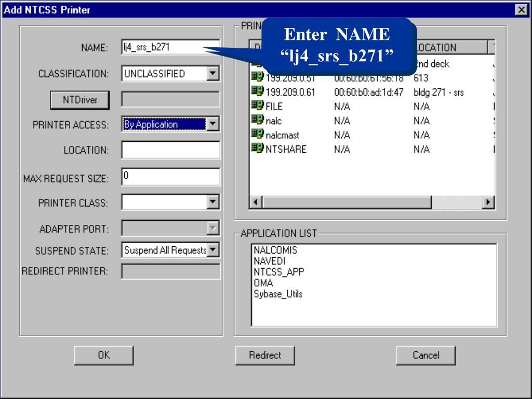The height and width of the screenshot is (399, 532).
Task: Click the printer list scrollbar right arrow
Action: click(x=487, y=202)
